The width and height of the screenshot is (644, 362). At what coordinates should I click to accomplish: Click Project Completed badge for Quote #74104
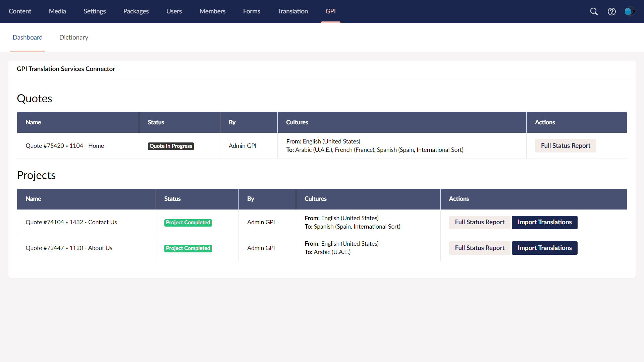coord(188,223)
